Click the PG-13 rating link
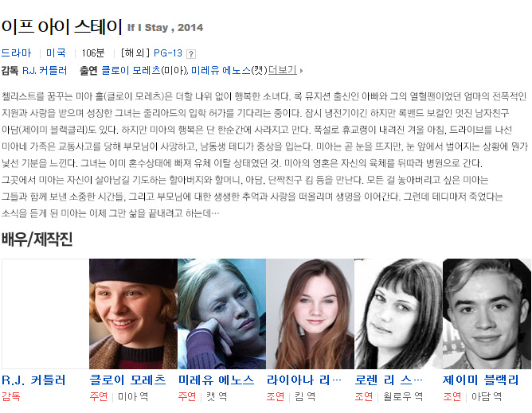 click(x=168, y=53)
